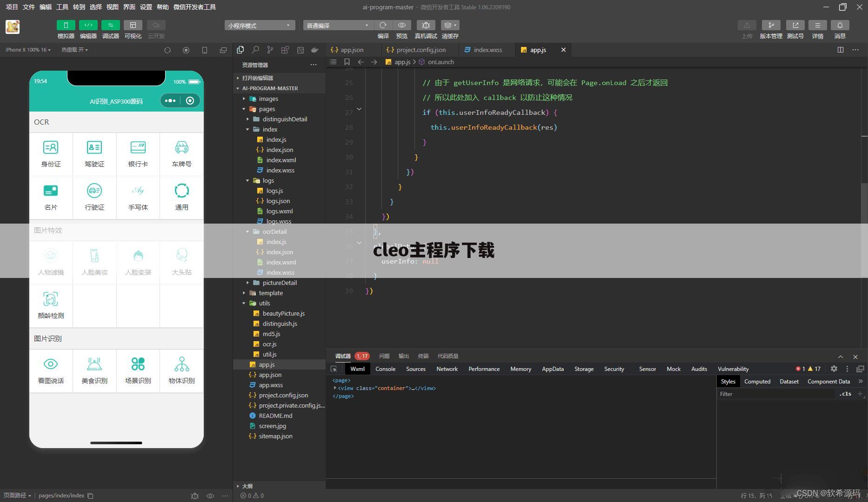Close the app.js tab
868x502 pixels.
pyautogui.click(x=563, y=50)
